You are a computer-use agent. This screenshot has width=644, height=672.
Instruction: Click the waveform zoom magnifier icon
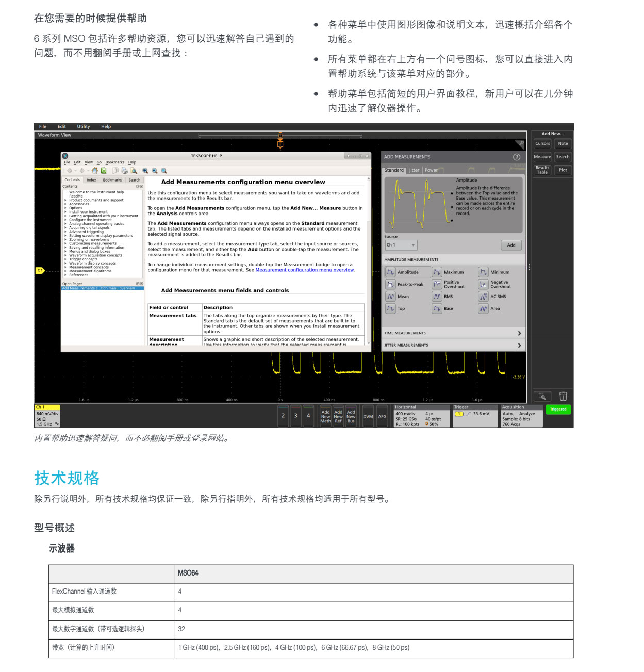click(542, 396)
